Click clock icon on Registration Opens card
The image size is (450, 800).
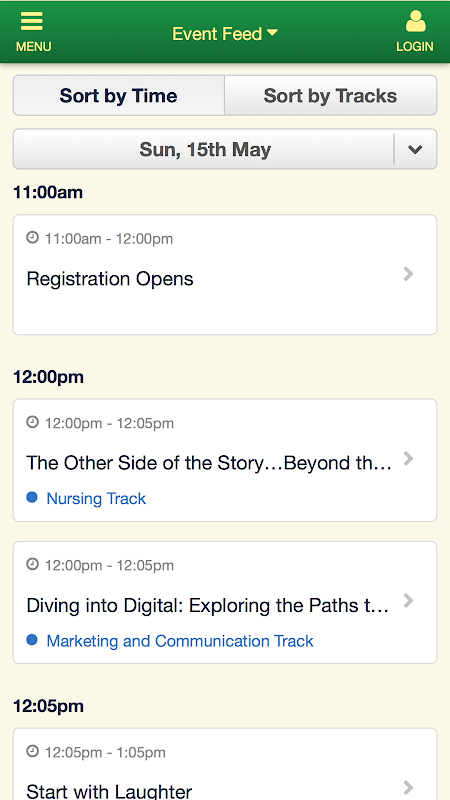(x=33, y=238)
